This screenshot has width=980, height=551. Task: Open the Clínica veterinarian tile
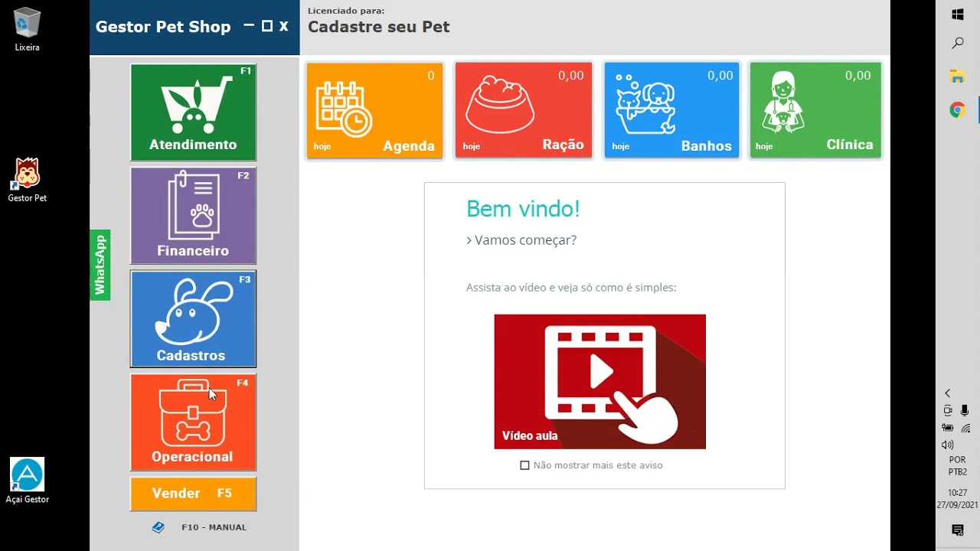(815, 111)
